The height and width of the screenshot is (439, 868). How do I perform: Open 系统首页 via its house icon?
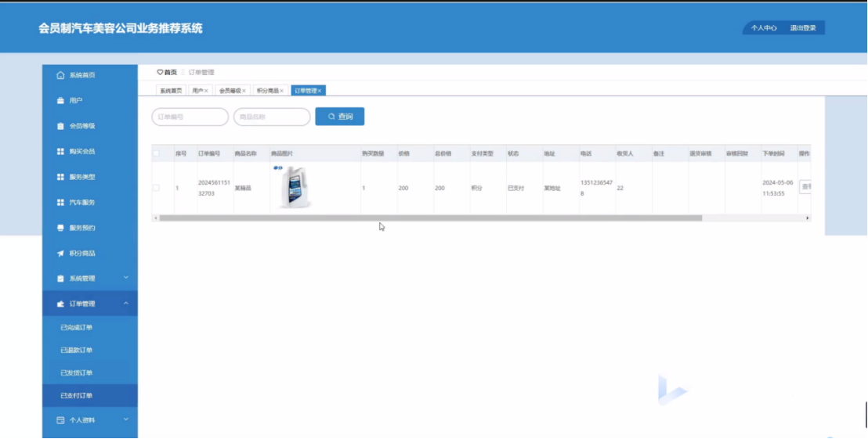[x=60, y=75]
